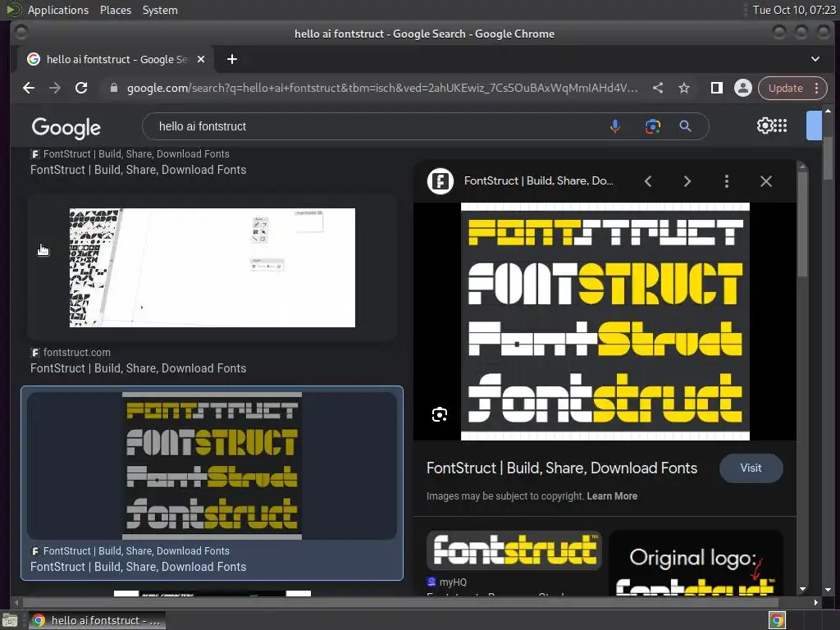Show next image in preview panel
Viewport: 840px width, 630px height.
click(687, 181)
